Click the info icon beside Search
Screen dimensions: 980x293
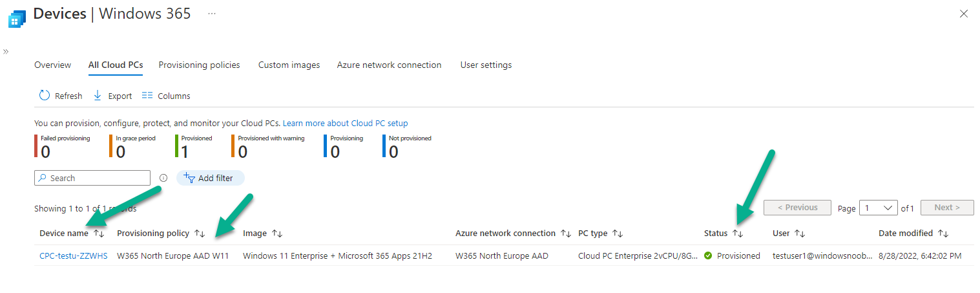[x=163, y=178]
